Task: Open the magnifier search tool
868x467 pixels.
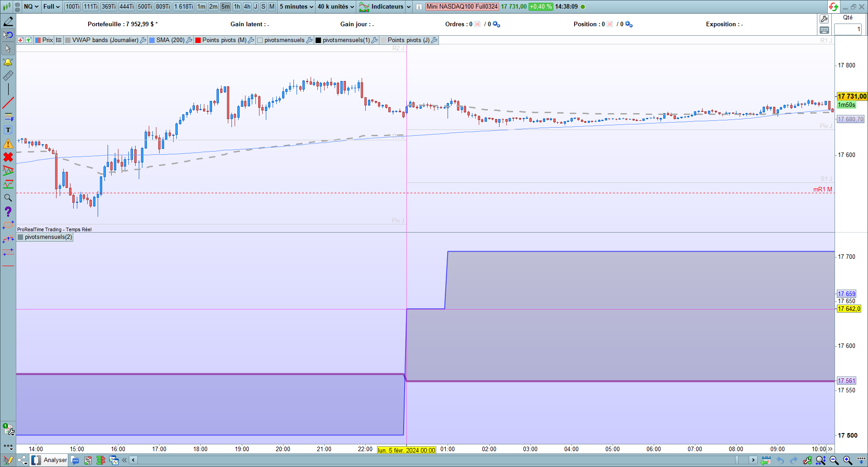Action: (x=8, y=198)
